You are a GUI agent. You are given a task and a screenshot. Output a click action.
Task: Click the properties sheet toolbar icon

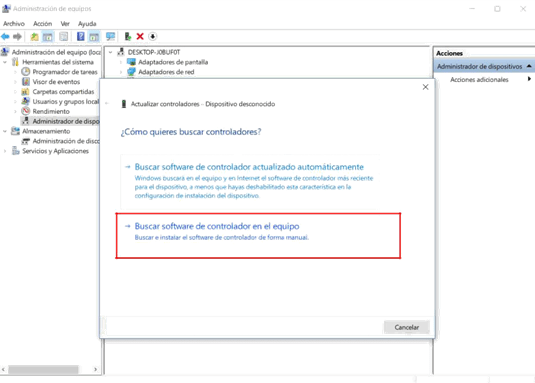coord(64,36)
